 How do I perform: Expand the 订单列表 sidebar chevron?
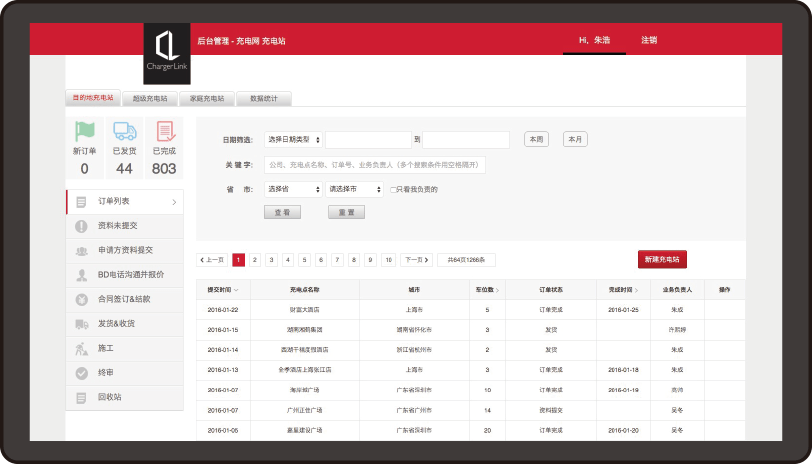click(174, 202)
